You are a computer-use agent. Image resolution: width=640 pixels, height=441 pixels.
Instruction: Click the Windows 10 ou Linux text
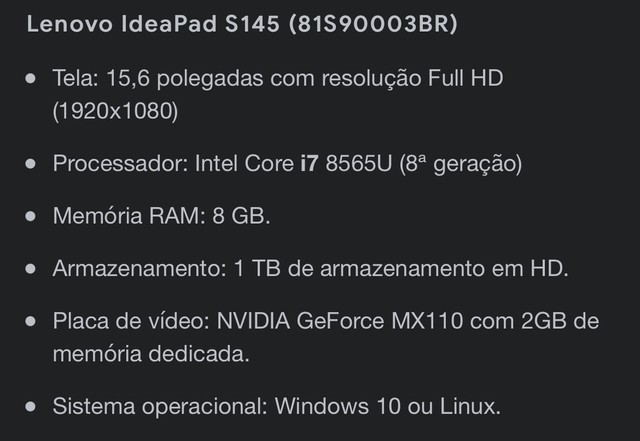(x=388, y=406)
